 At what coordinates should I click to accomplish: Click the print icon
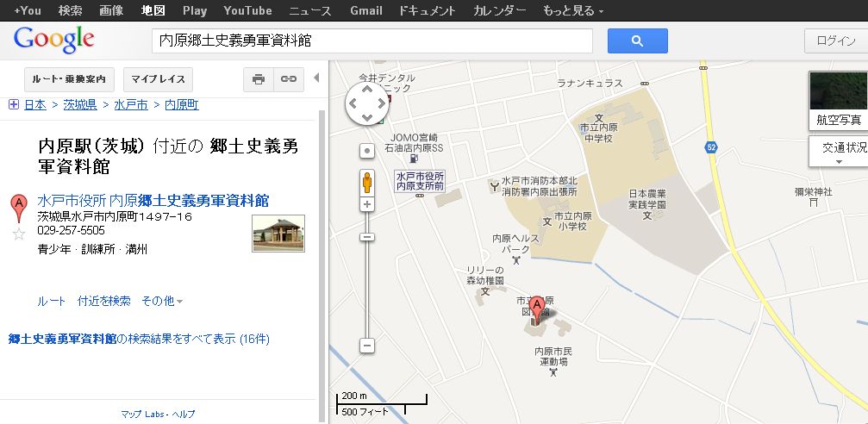tap(258, 79)
